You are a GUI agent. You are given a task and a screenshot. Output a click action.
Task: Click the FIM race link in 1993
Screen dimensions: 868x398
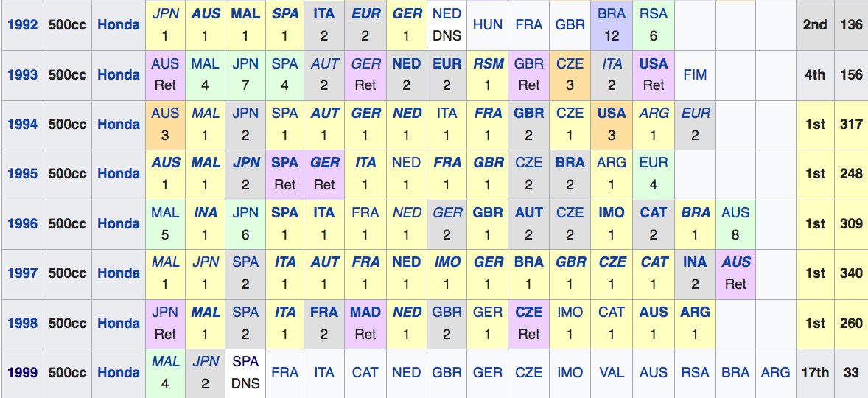695,74
